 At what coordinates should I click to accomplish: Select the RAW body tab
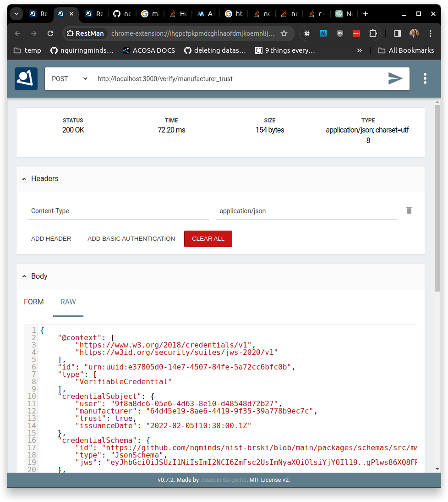coord(68,302)
